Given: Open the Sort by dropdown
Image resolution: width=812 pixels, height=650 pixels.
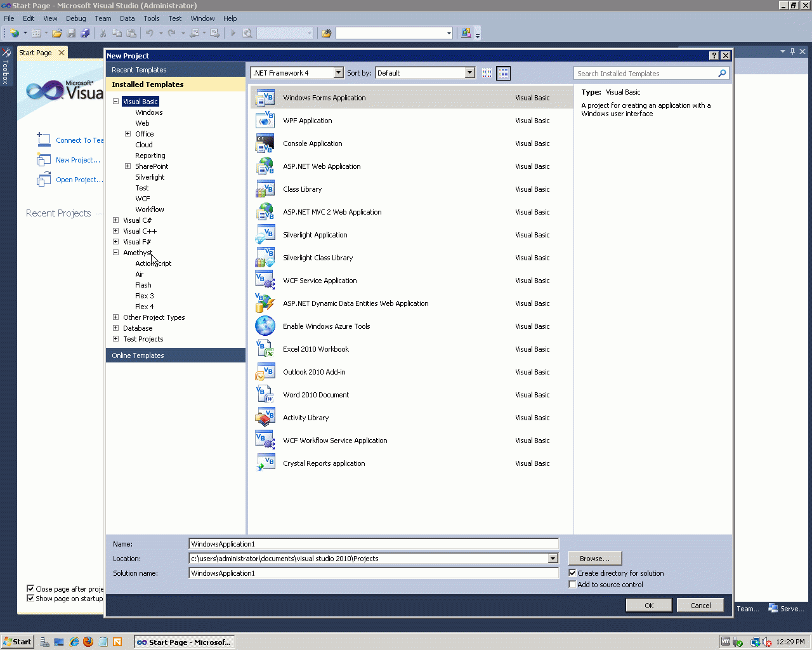Looking at the screenshot, I should tap(470, 73).
